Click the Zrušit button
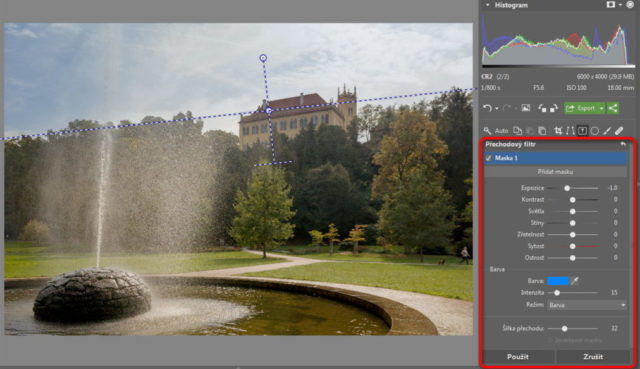The image size is (640, 369). 593,357
